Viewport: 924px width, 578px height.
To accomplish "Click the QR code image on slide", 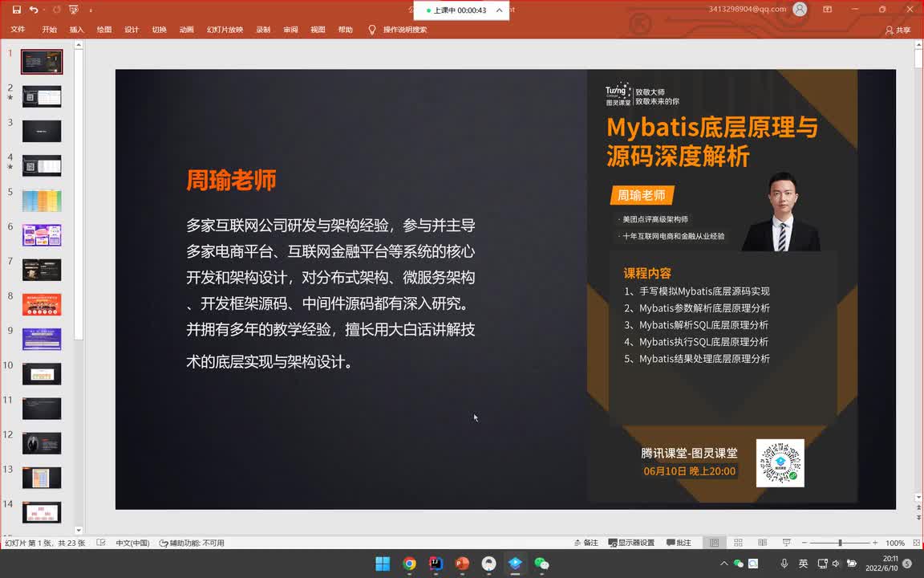I will pyautogui.click(x=780, y=463).
